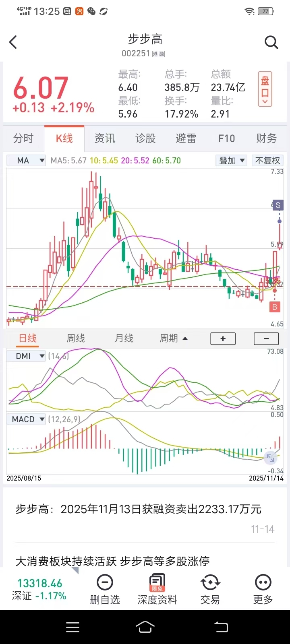Tap the MA 60: 5.70 value
This screenshot has height=644, width=290.
pos(166,161)
